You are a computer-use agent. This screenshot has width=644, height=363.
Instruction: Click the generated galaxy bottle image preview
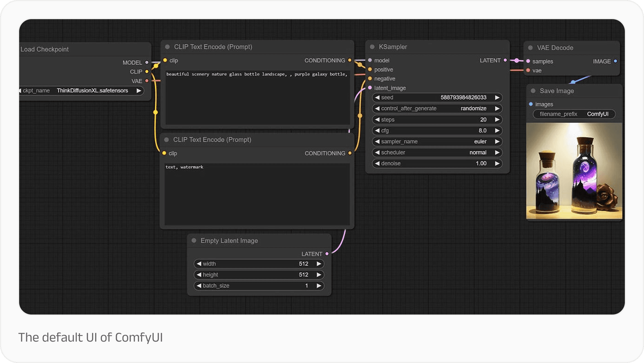(574, 172)
